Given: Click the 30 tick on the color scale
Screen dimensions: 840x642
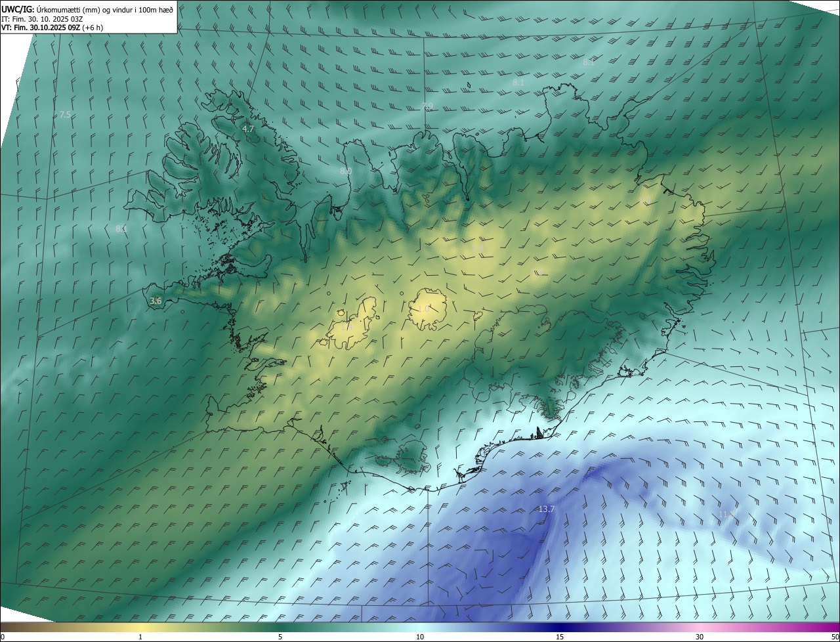Looking at the screenshot, I should point(700,637).
